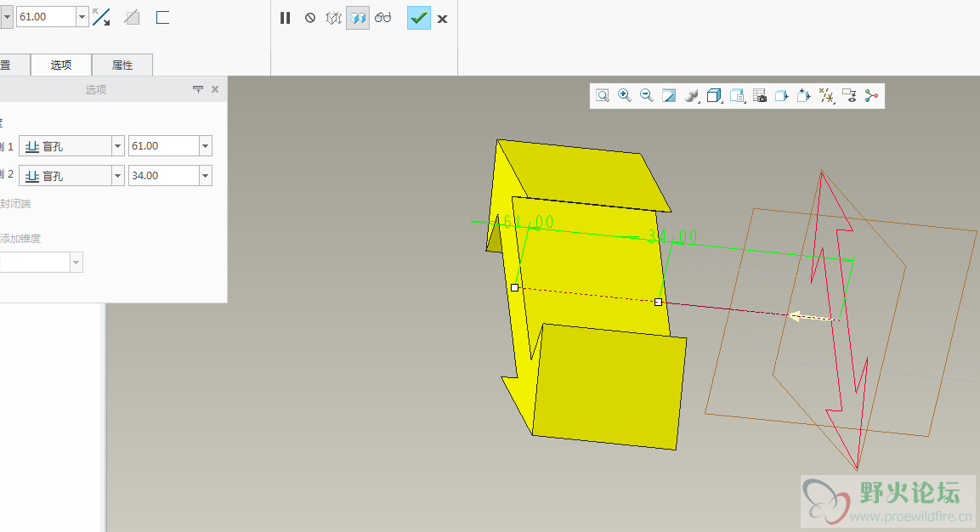The image size is (980, 532).
Task: Open side 2 34.00 value dropdown arrow
Action: click(206, 176)
